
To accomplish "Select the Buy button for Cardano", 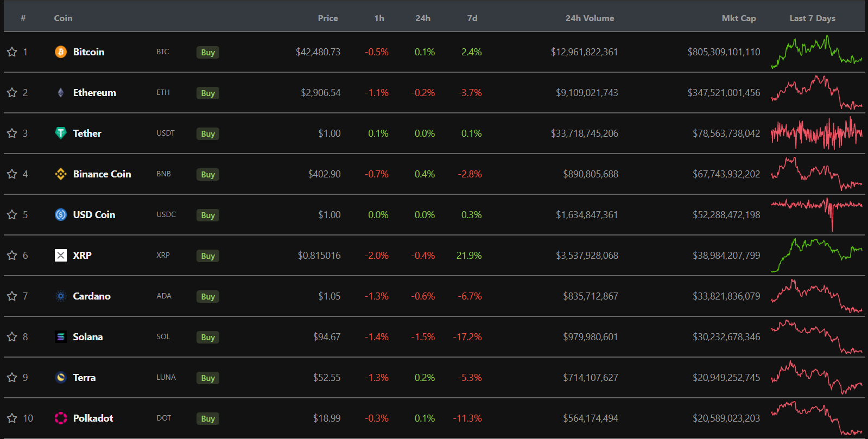I will click(208, 296).
